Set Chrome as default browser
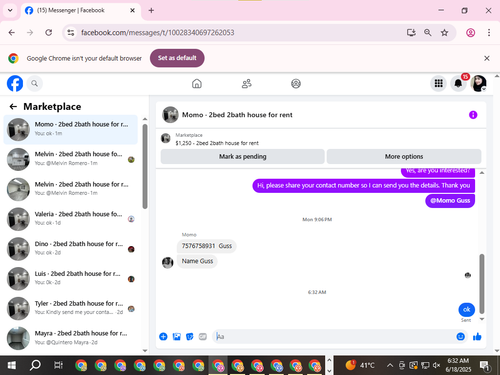Viewport: 500px width, 375px height. (177, 58)
